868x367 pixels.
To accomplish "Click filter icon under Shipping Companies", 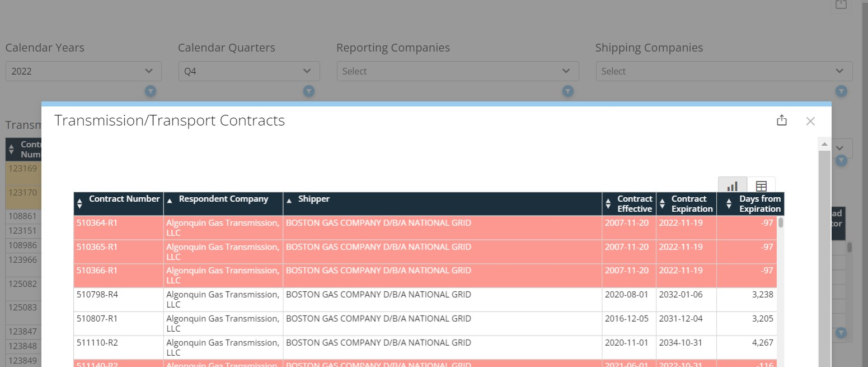I will [x=841, y=91].
